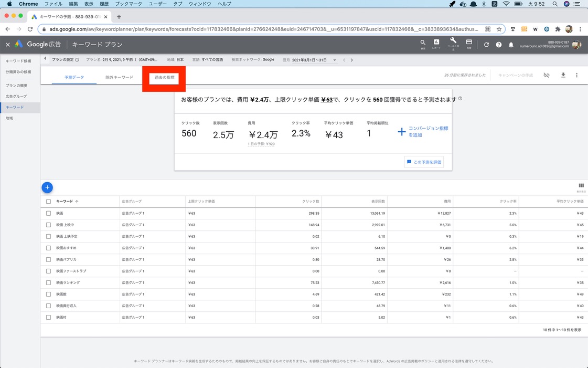Open キーワード候補 in left sidebar
Viewport: 588px width, 368px height.
(18, 61)
